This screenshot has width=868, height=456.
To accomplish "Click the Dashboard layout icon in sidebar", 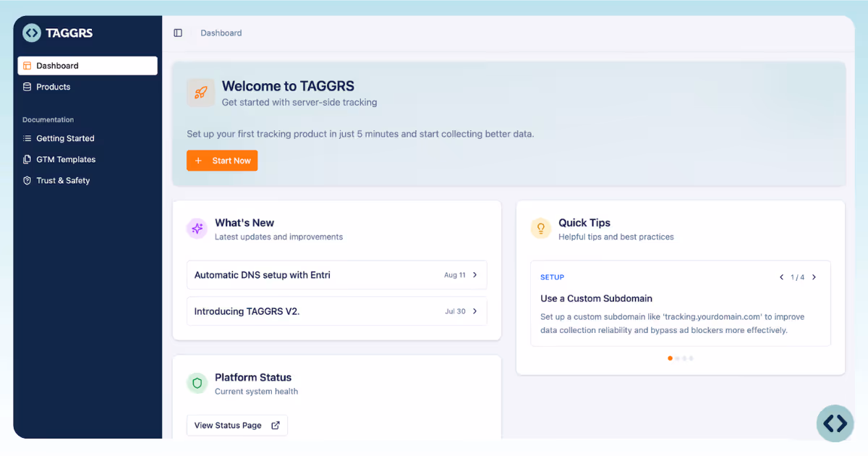I will (x=27, y=66).
